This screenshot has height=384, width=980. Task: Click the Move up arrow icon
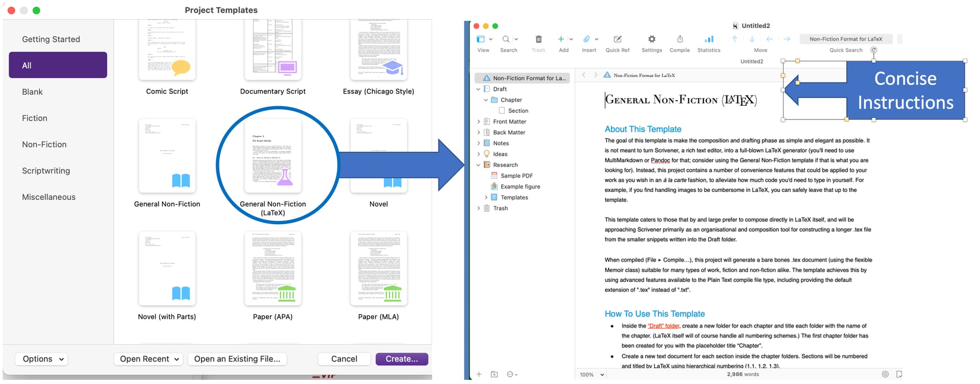point(734,39)
